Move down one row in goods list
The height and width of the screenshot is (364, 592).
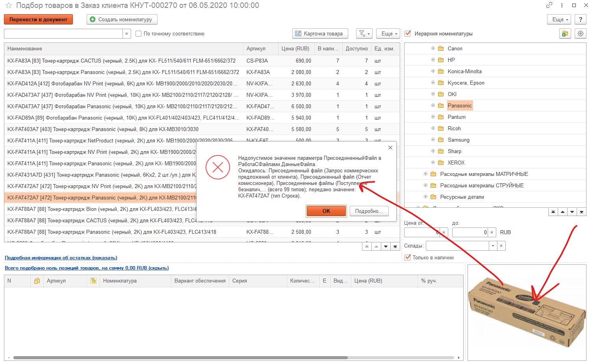click(386, 247)
